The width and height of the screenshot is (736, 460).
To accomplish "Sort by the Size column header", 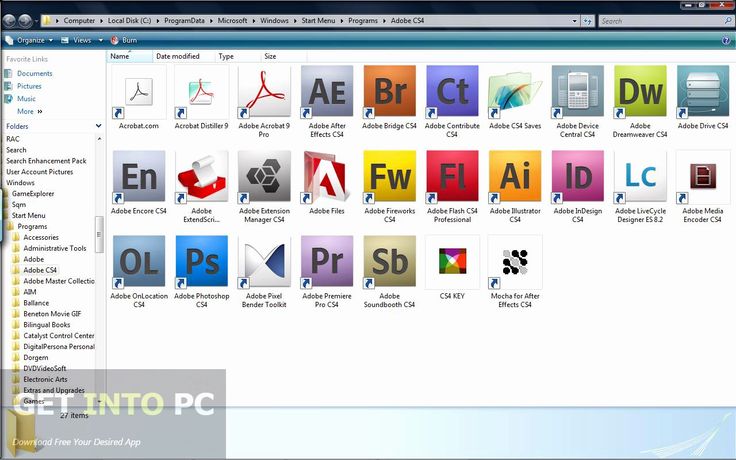I will (x=284, y=56).
